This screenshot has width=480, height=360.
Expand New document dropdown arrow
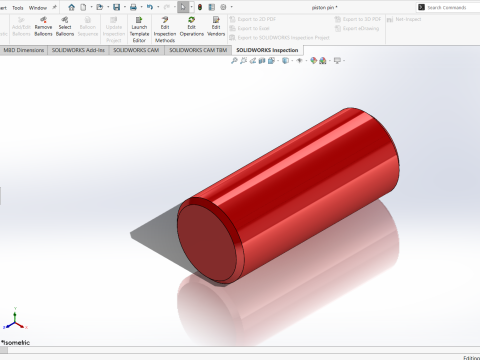pyautogui.click(x=91, y=7)
